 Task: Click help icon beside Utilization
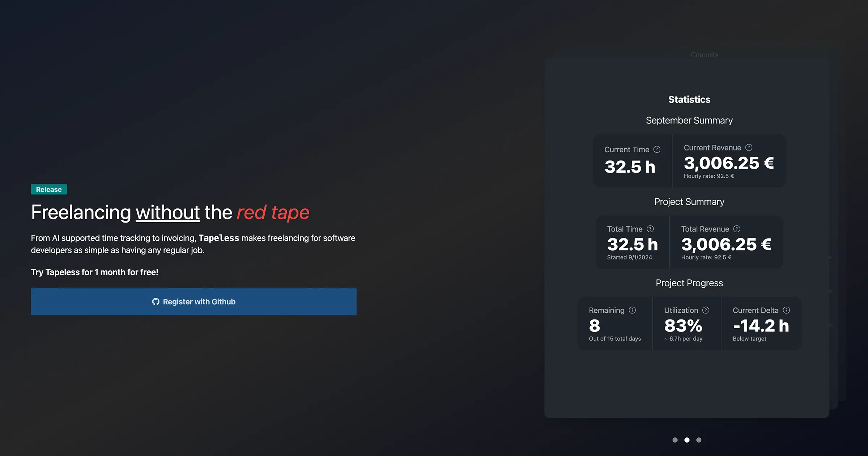coord(706,310)
